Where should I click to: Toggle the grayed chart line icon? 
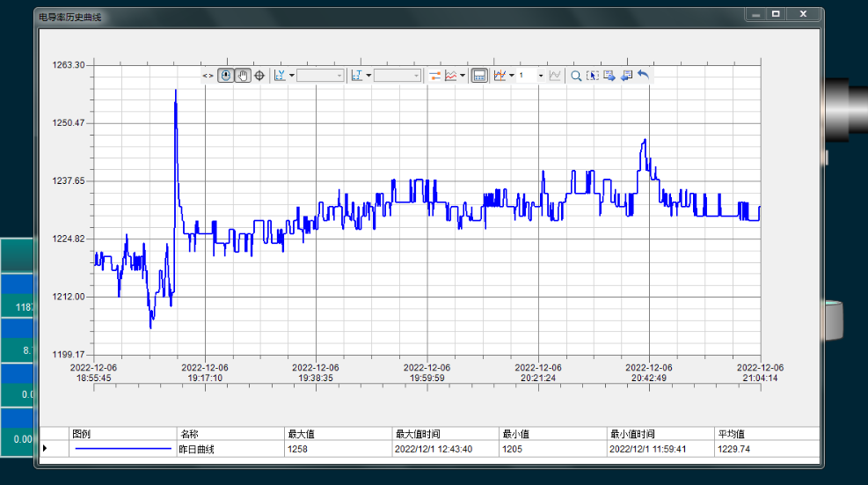tap(555, 76)
